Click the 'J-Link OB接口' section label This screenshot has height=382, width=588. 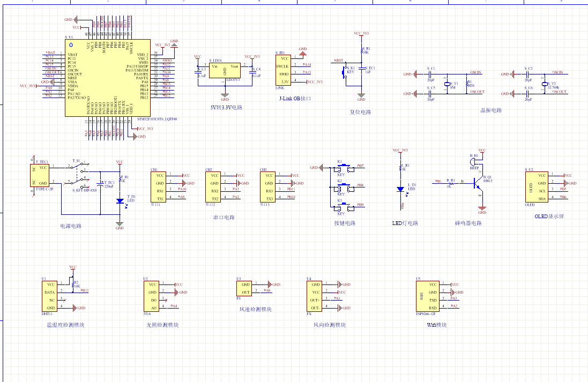(295, 99)
